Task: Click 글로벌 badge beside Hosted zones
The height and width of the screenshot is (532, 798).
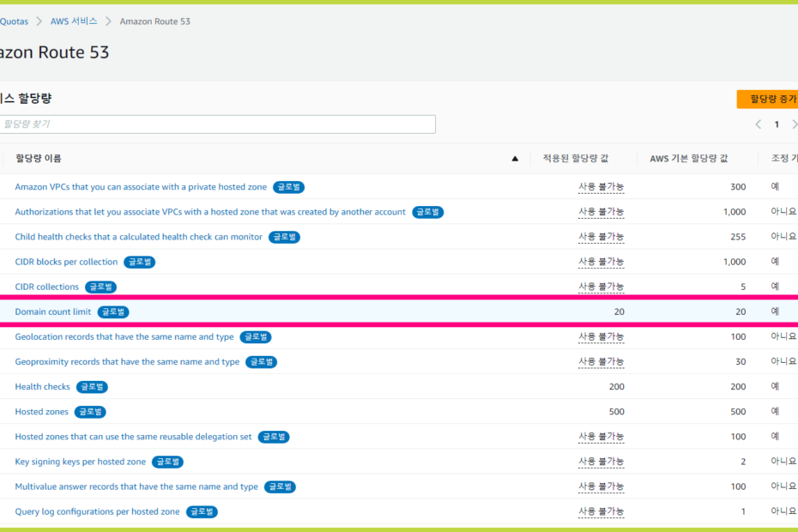Action: pyautogui.click(x=90, y=412)
